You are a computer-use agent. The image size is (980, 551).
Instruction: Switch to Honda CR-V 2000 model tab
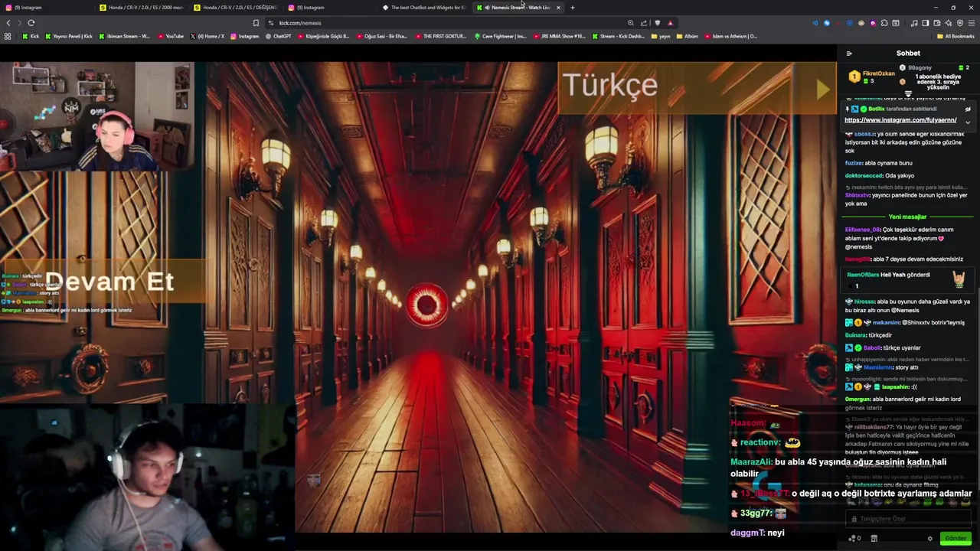[142, 8]
